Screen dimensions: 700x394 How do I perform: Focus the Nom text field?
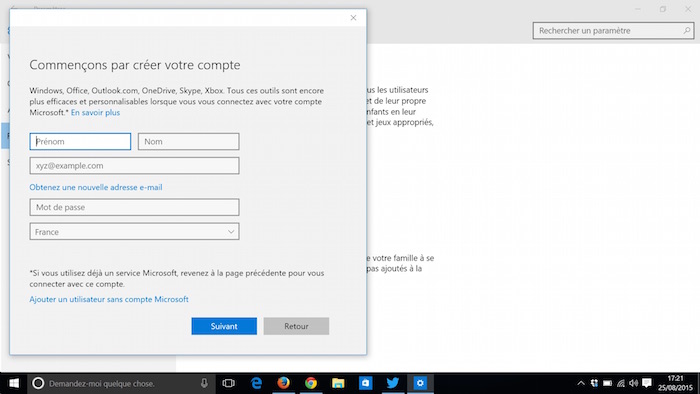tap(188, 141)
